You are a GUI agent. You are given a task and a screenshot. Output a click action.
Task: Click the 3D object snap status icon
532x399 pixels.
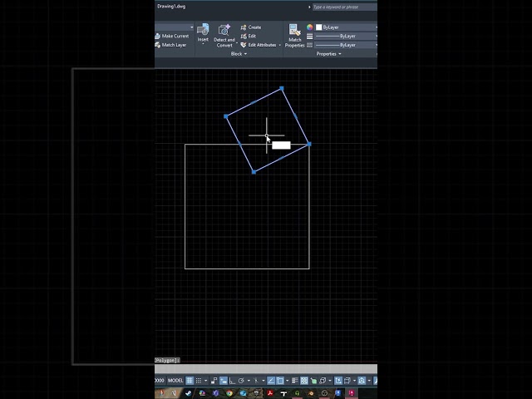click(323, 381)
